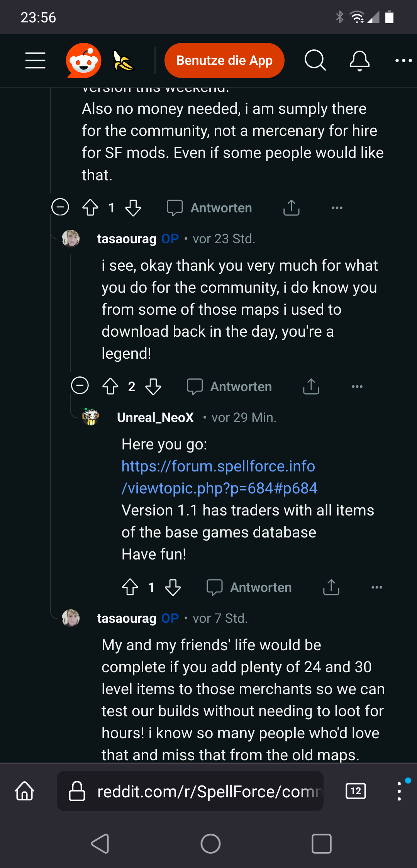Share the 'mercenary for hire' comment

[292, 208]
